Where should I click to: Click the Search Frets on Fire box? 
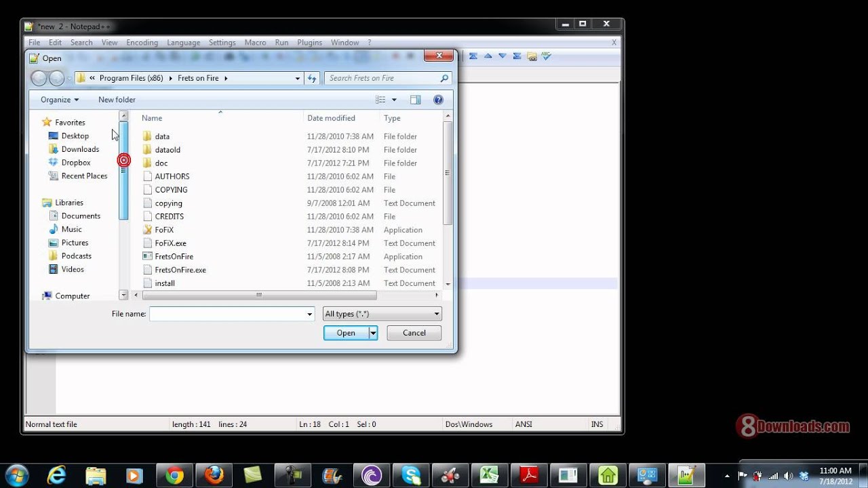pyautogui.click(x=382, y=79)
